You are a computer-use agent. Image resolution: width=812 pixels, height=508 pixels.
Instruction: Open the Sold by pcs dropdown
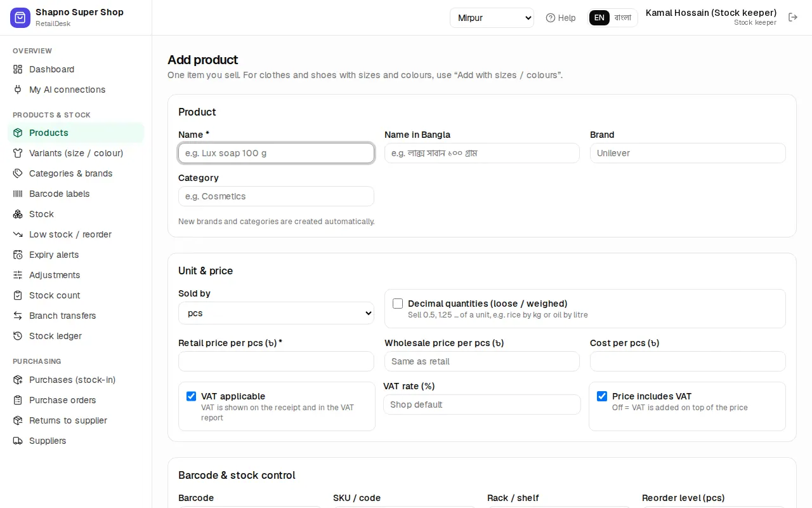click(276, 313)
